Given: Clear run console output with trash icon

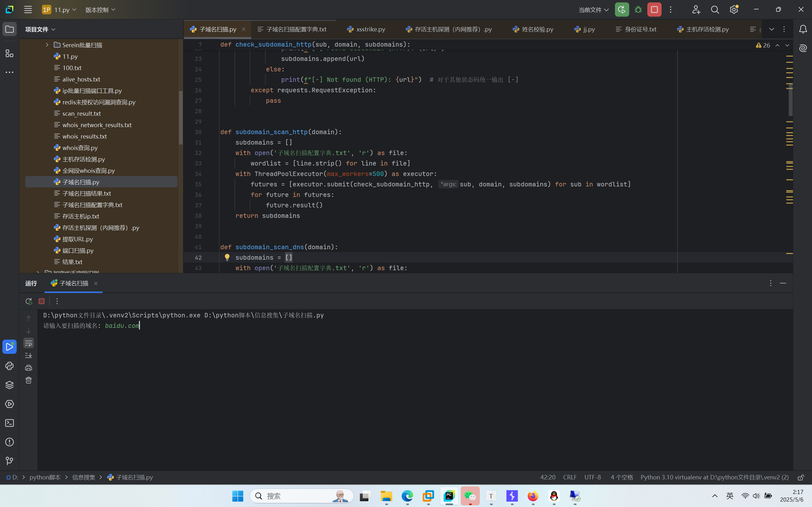Looking at the screenshot, I should pos(29,380).
